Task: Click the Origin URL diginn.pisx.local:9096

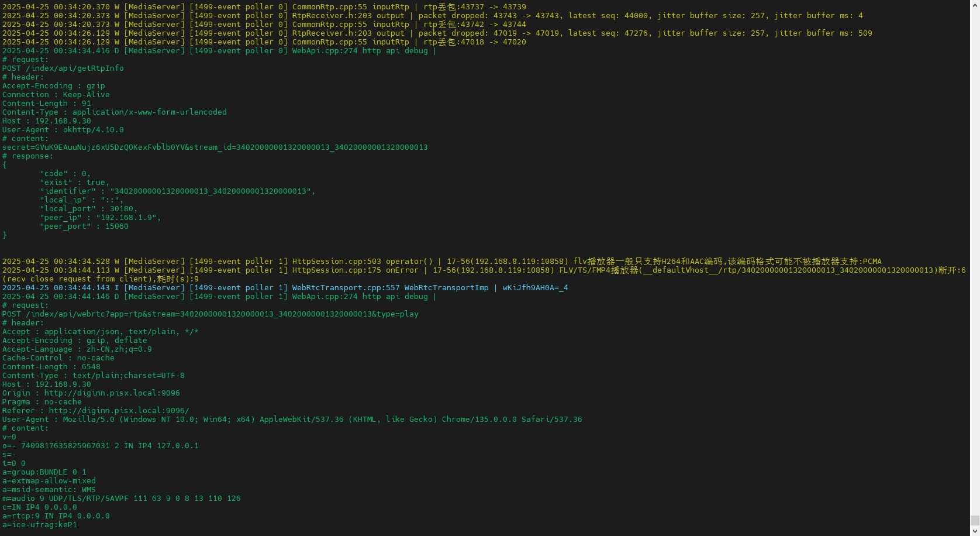Action: 112,393
